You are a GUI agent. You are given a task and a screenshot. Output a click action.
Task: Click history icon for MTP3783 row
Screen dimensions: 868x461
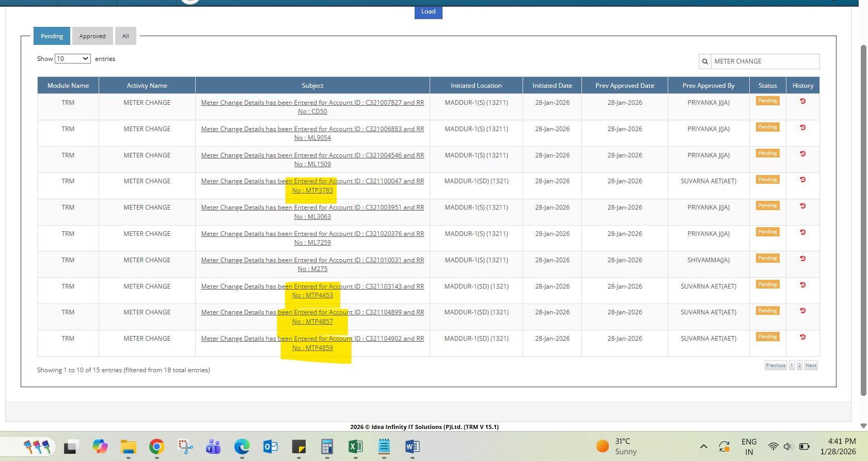tap(802, 180)
